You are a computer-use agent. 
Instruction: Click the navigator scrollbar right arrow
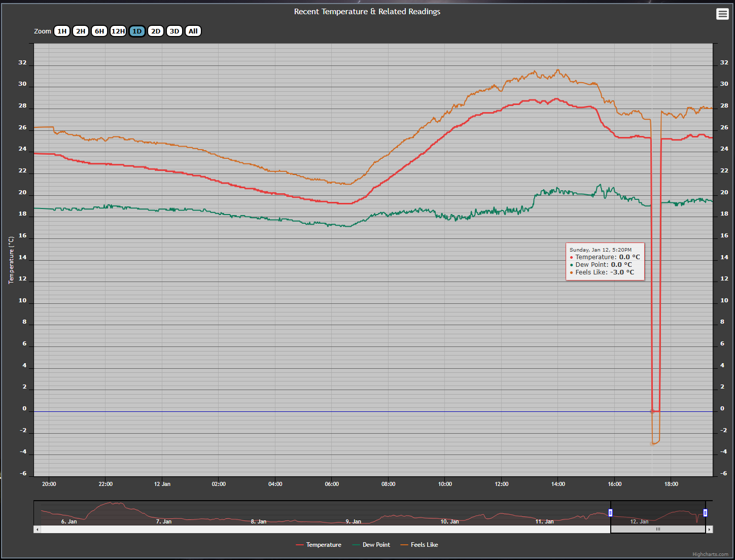coord(709,529)
